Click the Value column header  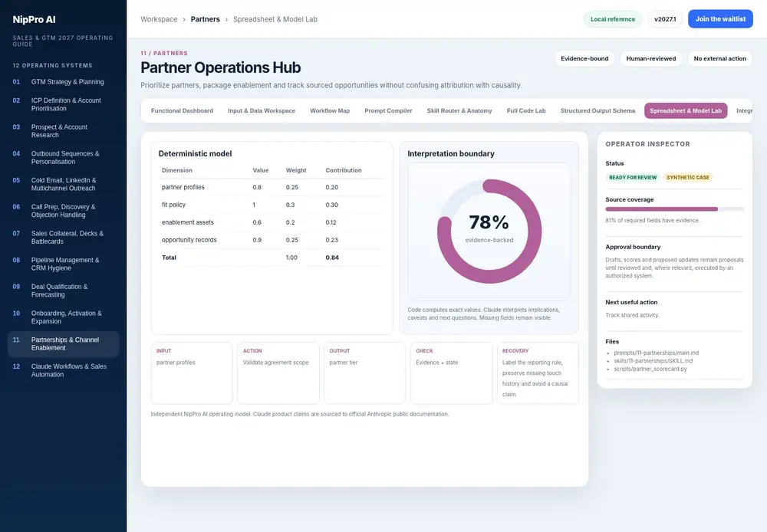click(260, 170)
